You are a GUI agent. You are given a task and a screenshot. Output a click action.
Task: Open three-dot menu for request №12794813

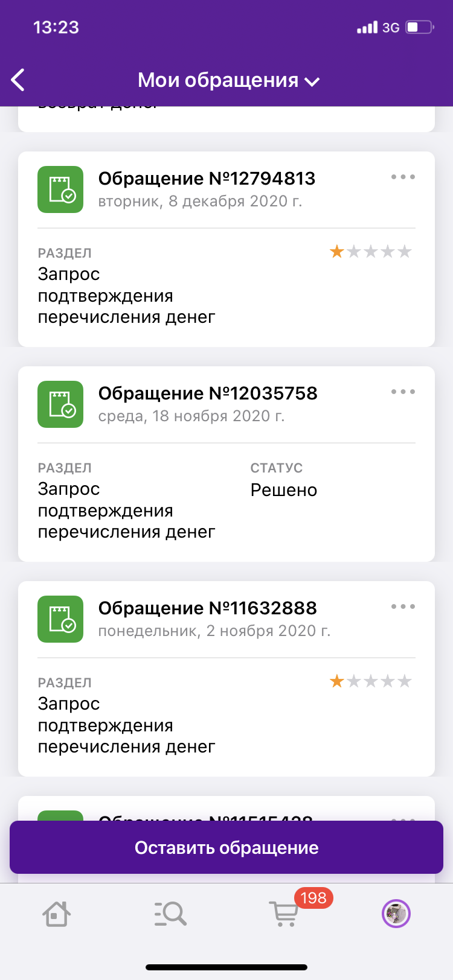coord(403,177)
